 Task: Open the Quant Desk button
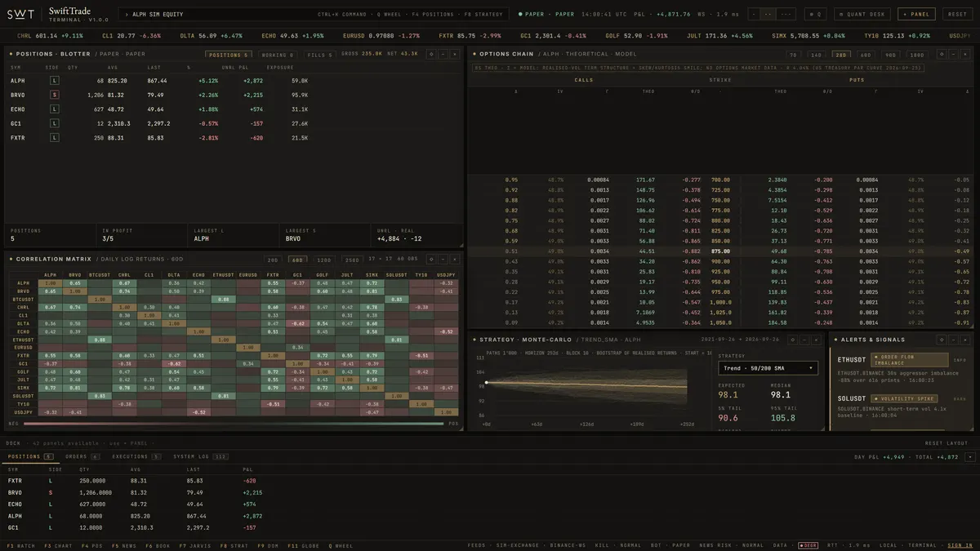(x=864, y=14)
